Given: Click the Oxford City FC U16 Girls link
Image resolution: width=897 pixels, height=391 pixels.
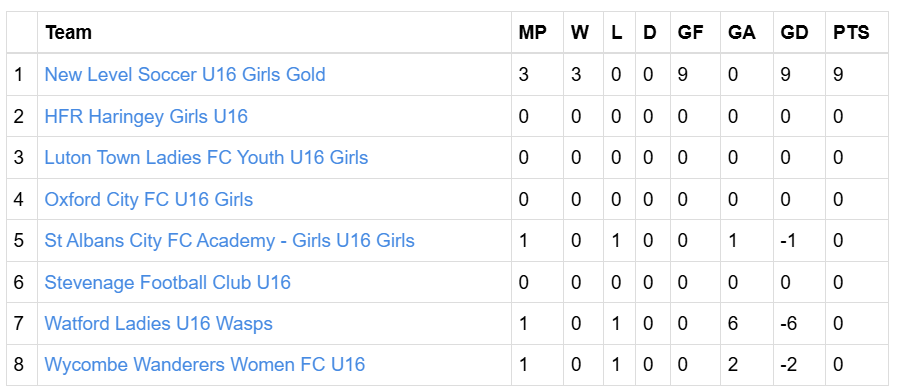Looking at the screenshot, I should (x=149, y=199).
